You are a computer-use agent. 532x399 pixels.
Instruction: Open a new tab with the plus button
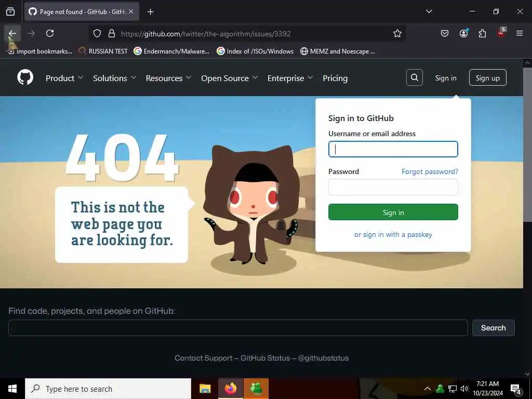click(x=150, y=12)
